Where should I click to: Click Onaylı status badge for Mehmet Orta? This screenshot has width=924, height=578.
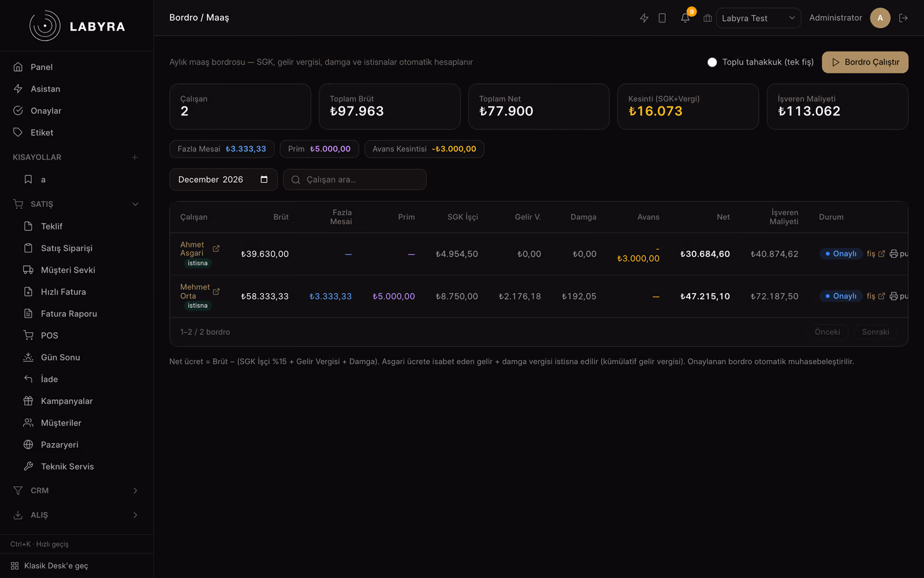[841, 296]
